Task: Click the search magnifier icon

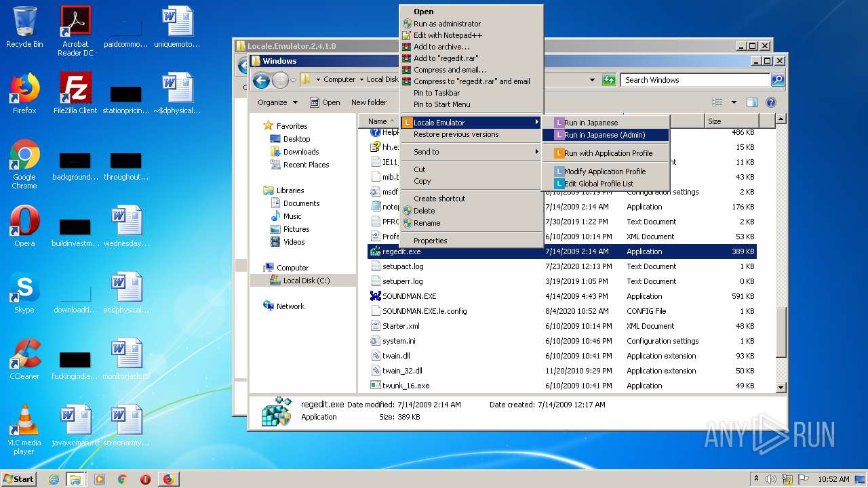Action: pos(778,80)
